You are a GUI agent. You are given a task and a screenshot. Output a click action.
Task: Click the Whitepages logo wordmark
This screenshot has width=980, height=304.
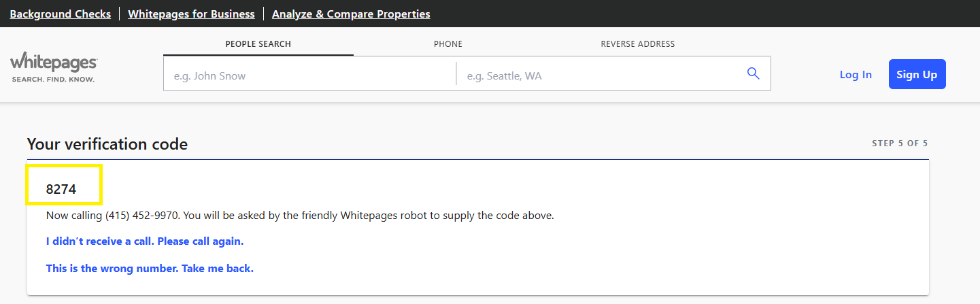pos(54,61)
